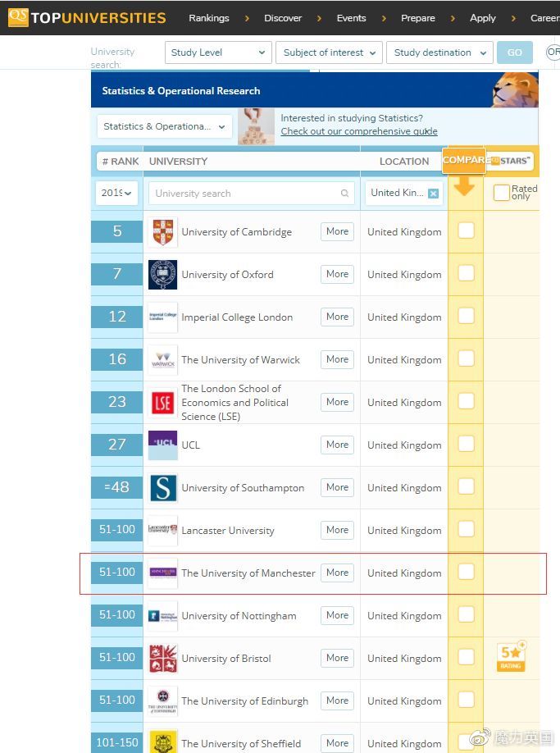Open the Events menu
The image size is (560, 753).
pyautogui.click(x=351, y=18)
